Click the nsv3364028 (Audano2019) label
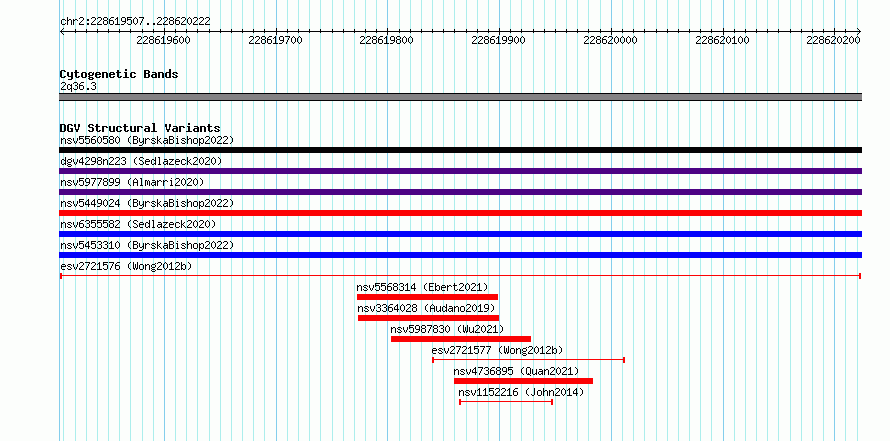Screen dimensions: 890x441 pyautogui.click(x=426, y=308)
